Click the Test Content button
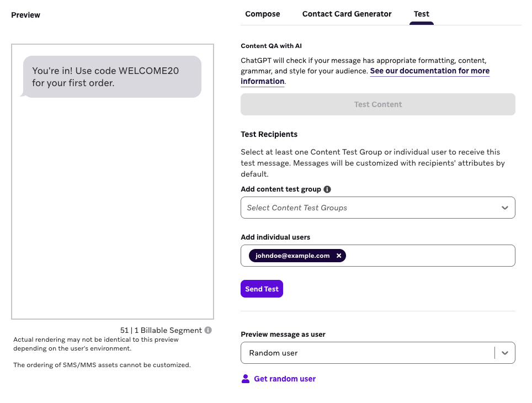 pyautogui.click(x=377, y=104)
